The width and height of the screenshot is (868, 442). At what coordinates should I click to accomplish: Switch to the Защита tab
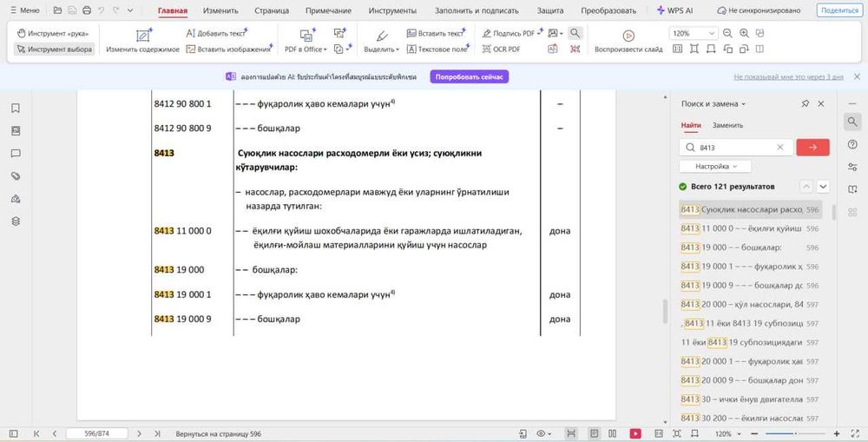550,10
